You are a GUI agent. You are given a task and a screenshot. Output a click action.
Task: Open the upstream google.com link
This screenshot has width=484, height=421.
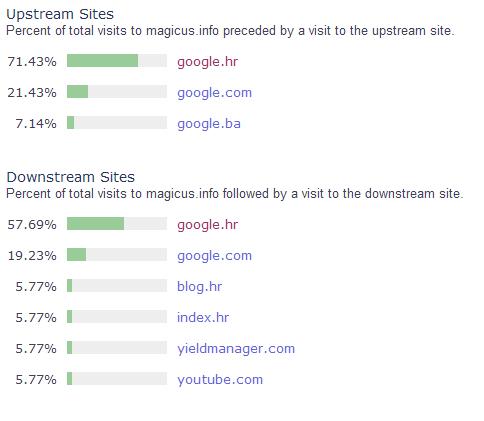coord(214,93)
